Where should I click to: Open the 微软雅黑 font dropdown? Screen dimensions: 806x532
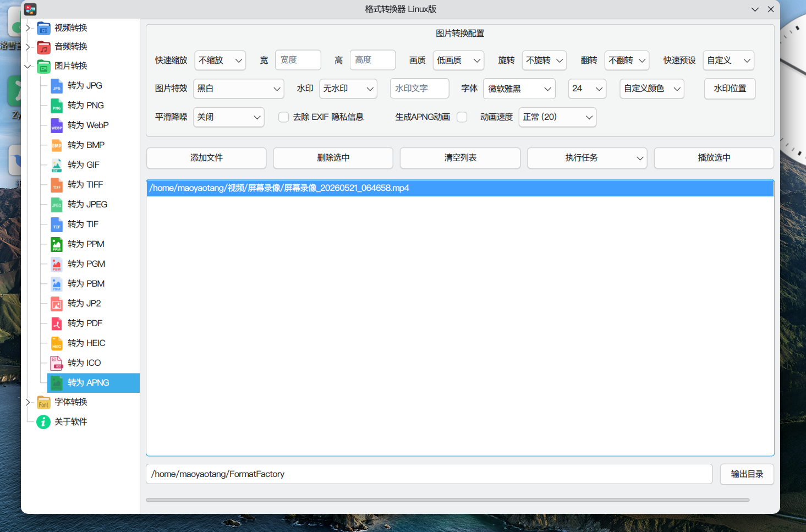pyautogui.click(x=519, y=89)
